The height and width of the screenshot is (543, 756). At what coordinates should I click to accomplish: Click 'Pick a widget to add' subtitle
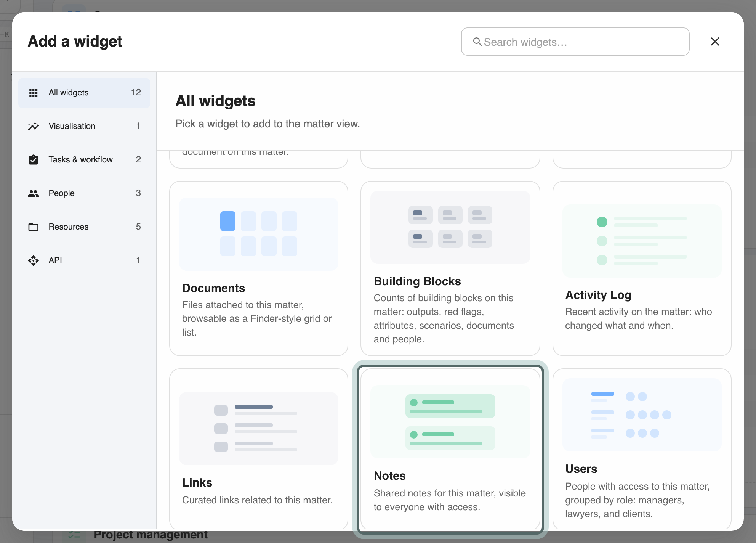click(x=267, y=124)
